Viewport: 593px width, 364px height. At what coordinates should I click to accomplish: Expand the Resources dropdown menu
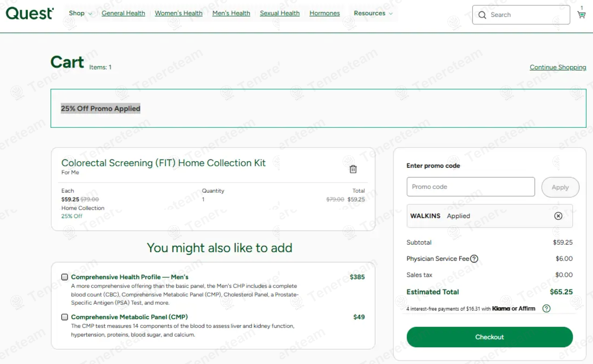(373, 13)
